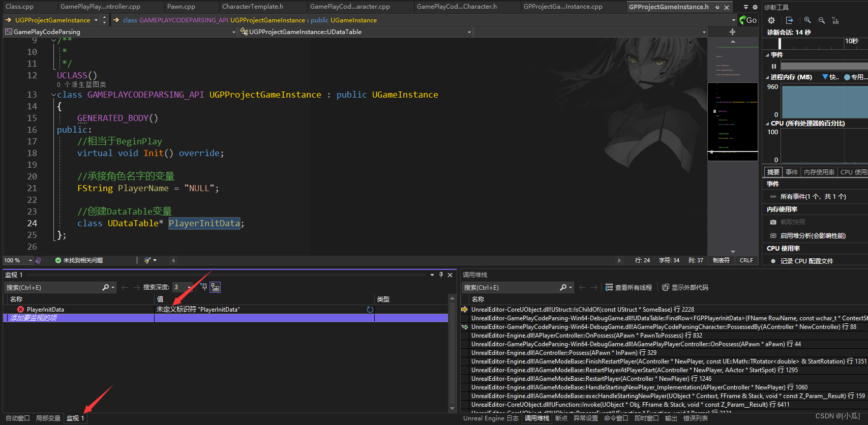Click the red error icon beside PlayerInitData watch
Screen dimensions: 868x425
pos(20,309)
